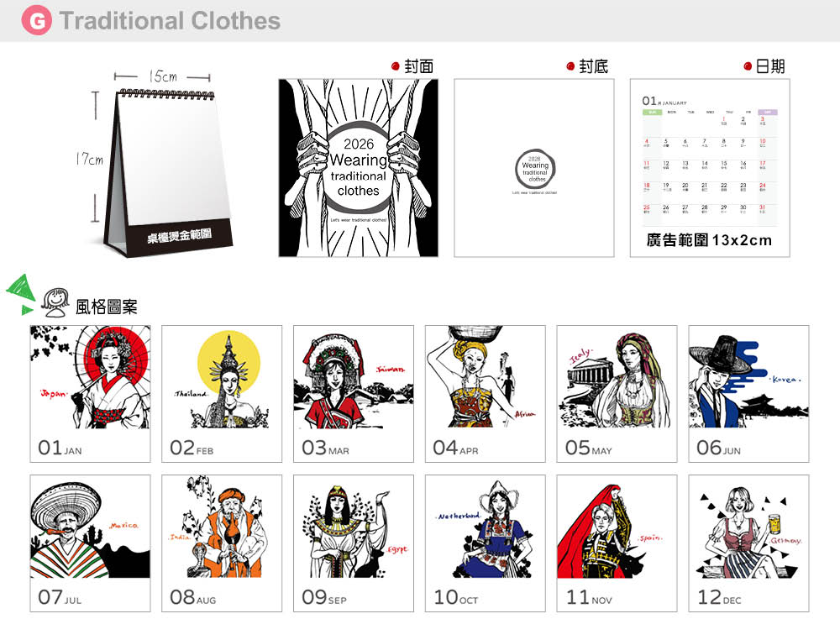
Task: Open the January date page preview
Action: (x=710, y=168)
